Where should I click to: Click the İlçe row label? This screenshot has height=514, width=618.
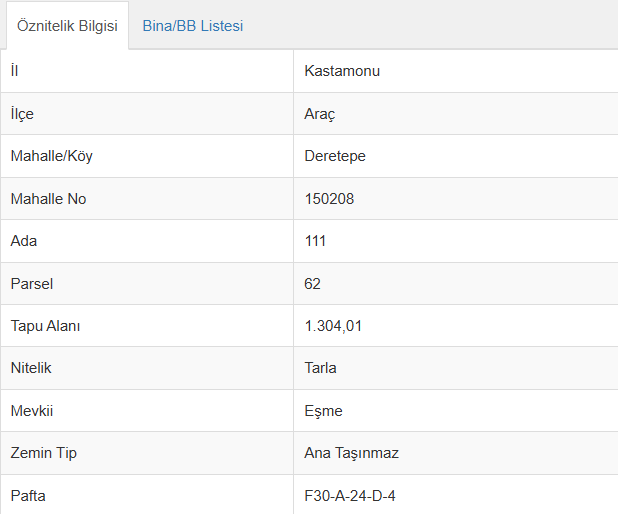click(22, 114)
